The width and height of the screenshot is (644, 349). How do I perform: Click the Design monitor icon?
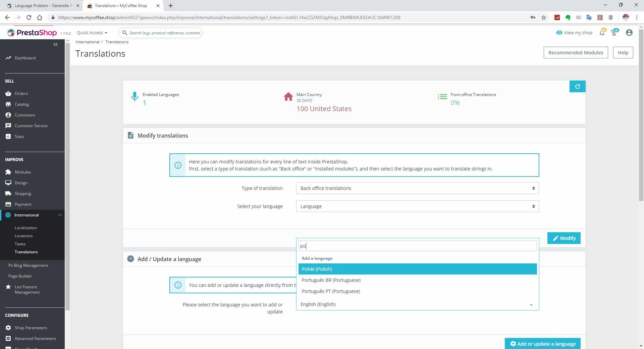(x=8, y=183)
